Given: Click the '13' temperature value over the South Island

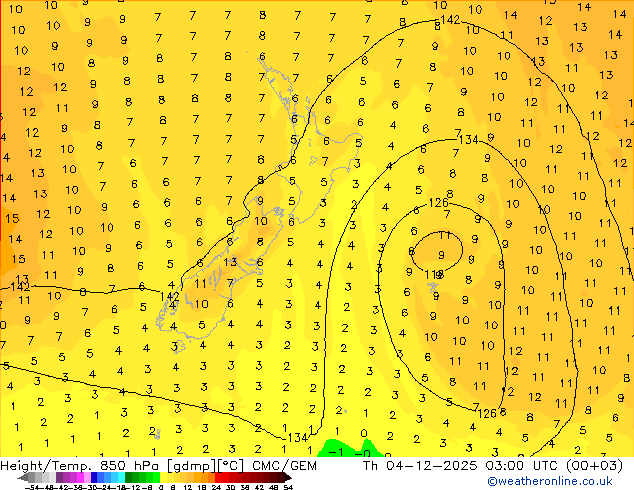Looking at the screenshot, I should [230, 262].
